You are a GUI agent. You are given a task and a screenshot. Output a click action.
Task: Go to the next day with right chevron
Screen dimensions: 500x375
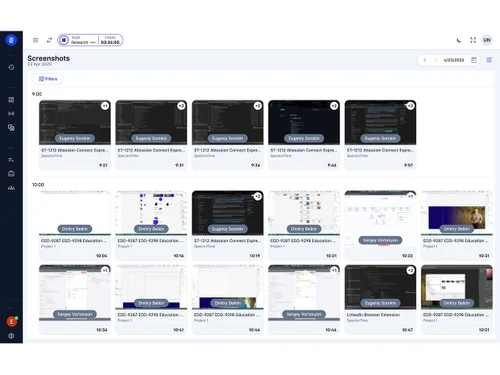point(435,60)
